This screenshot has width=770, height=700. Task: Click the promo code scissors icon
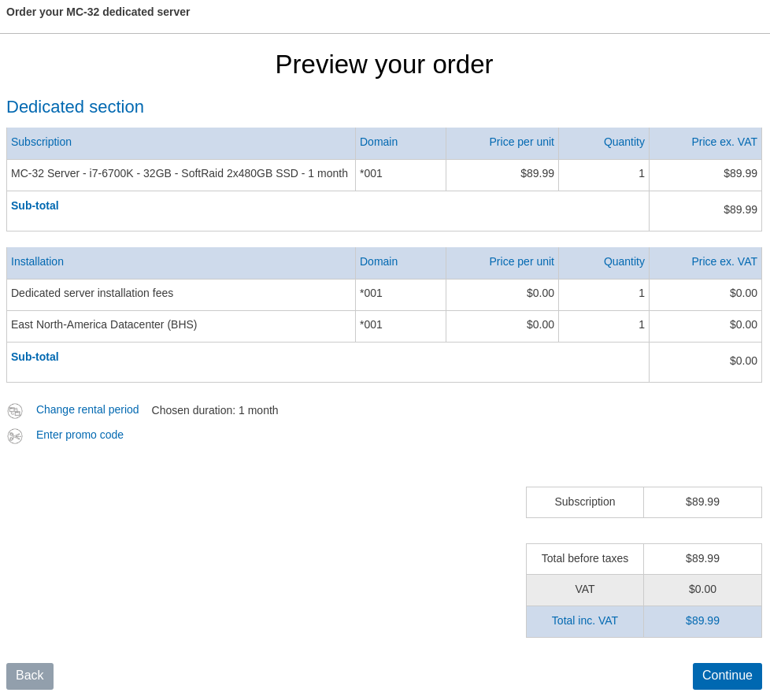[15, 435]
